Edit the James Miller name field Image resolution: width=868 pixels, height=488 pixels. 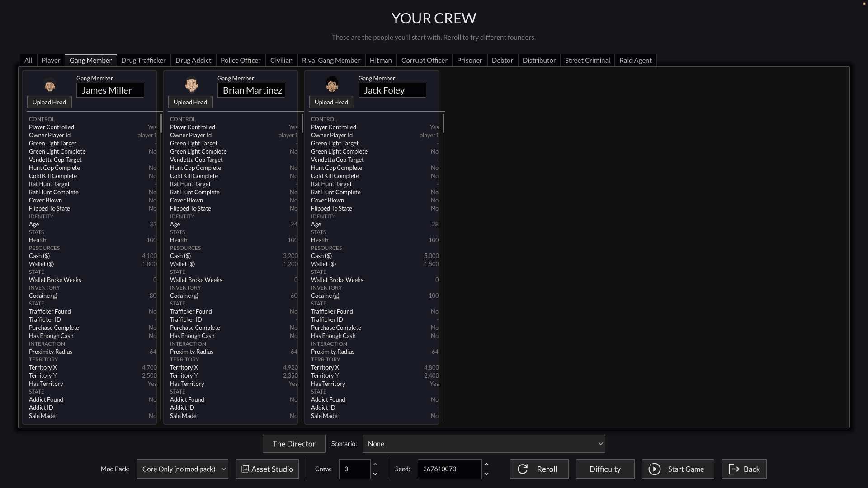pyautogui.click(x=110, y=90)
